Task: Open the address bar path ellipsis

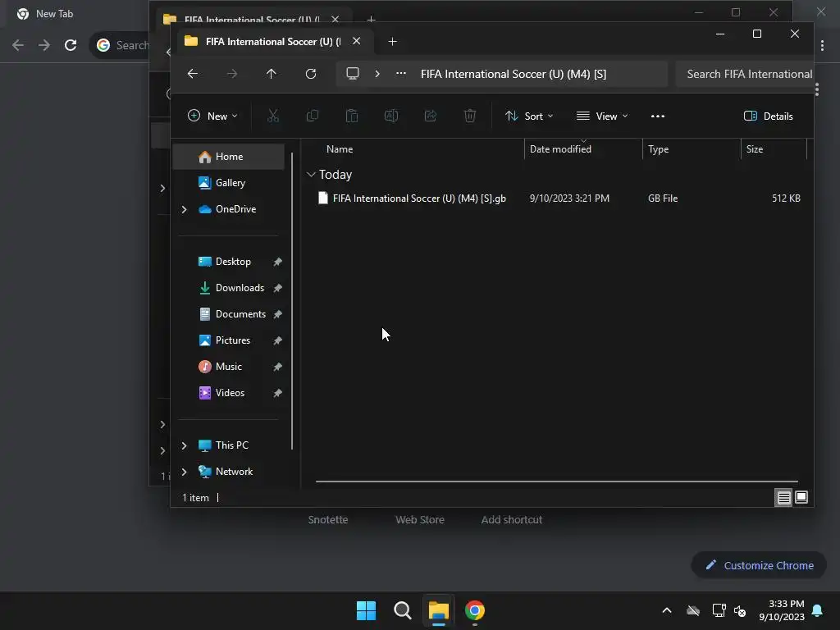Action: tap(400, 74)
